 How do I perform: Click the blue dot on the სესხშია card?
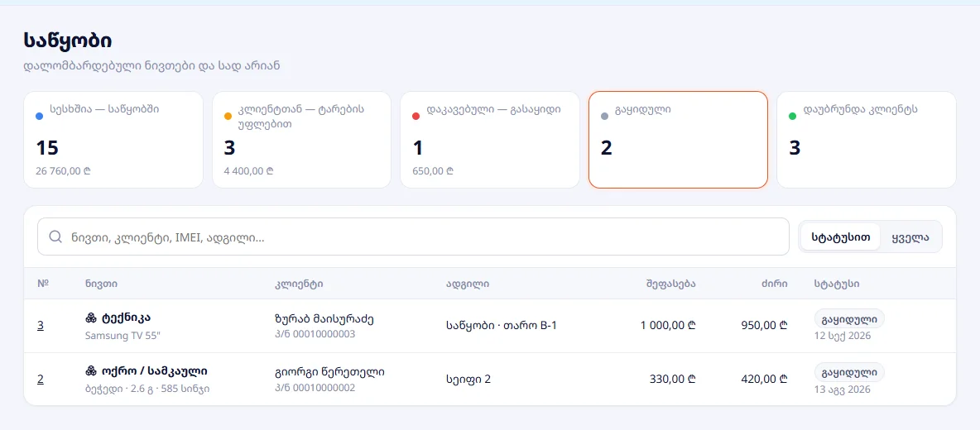point(40,116)
